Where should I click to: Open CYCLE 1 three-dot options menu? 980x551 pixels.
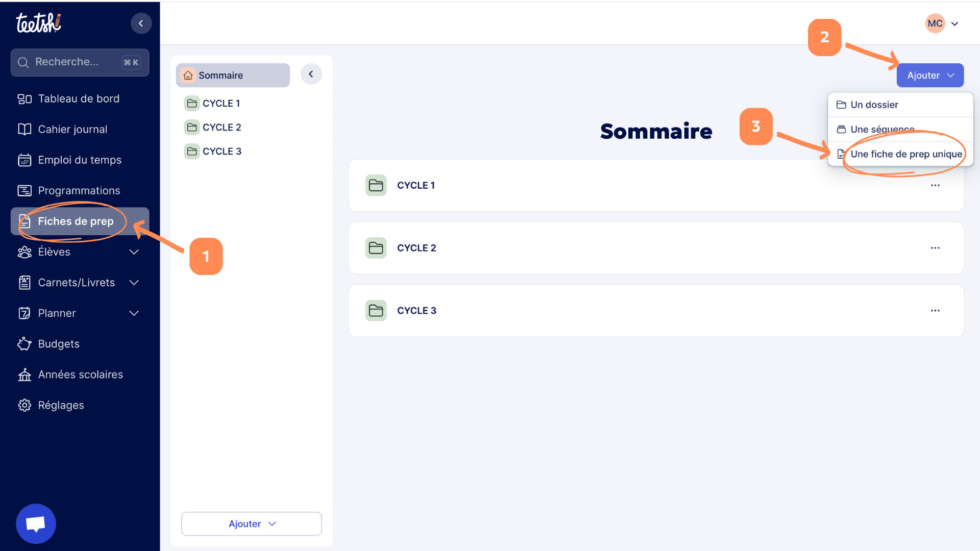[x=935, y=186]
